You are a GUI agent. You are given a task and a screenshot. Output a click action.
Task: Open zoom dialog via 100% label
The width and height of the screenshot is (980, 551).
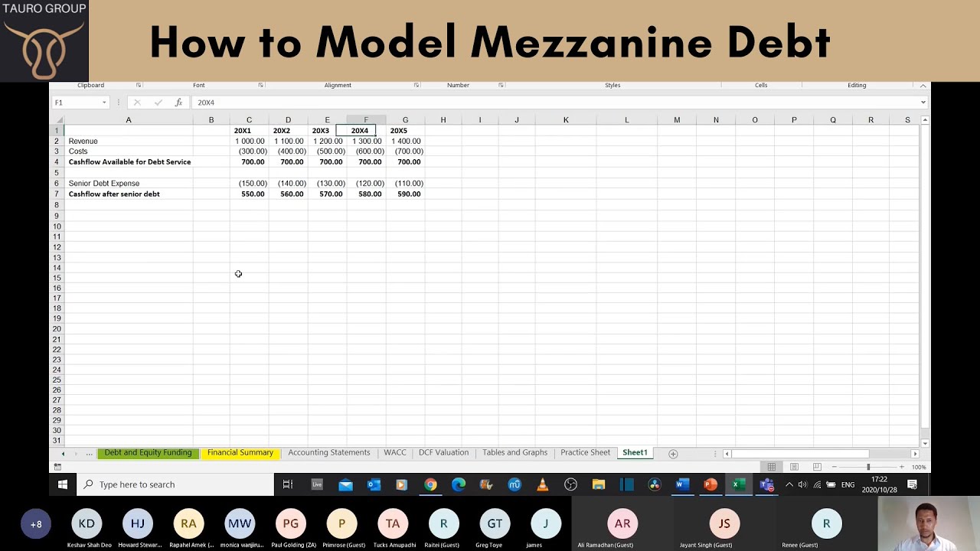click(919, 467)
